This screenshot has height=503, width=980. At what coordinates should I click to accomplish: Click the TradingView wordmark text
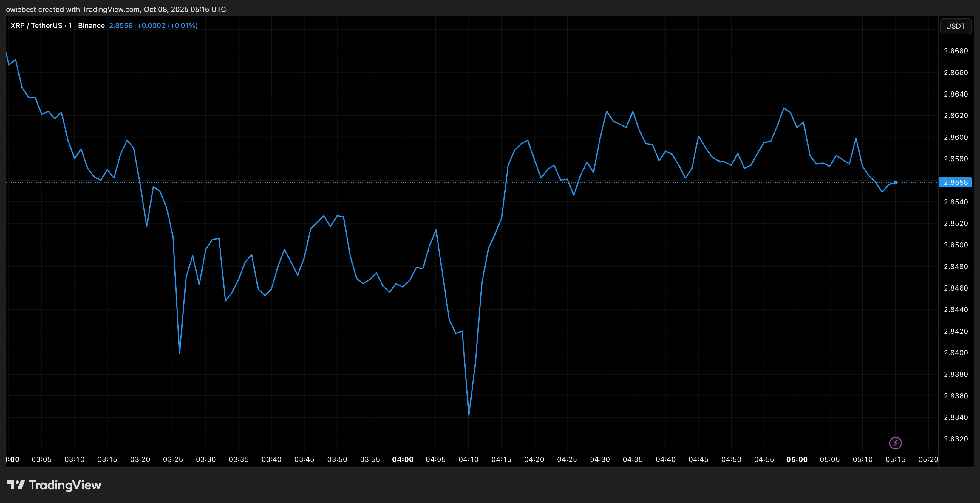coord(65,485)
